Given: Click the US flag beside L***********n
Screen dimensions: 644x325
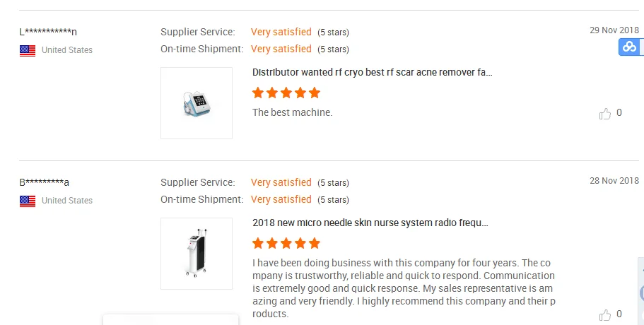Looking at the screenshot, I should click(x=28, y=50).
